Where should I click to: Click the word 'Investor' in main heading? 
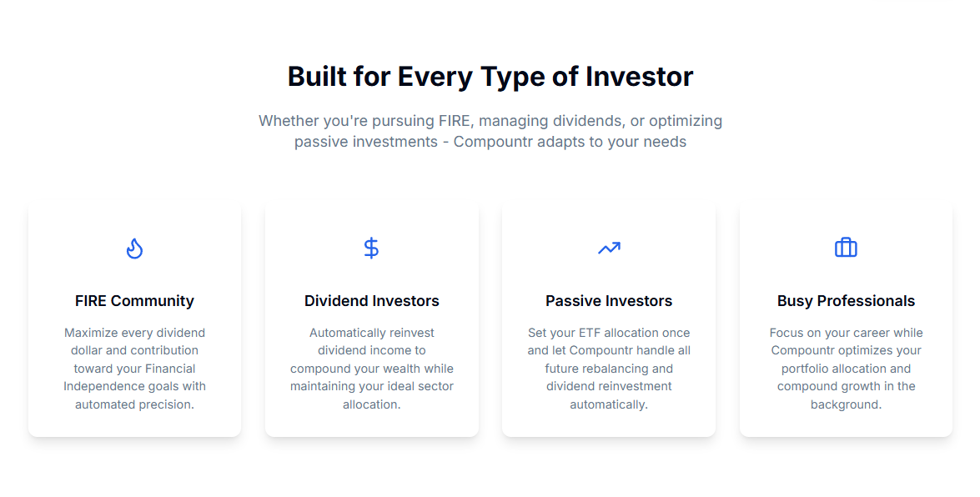[640, 77]
